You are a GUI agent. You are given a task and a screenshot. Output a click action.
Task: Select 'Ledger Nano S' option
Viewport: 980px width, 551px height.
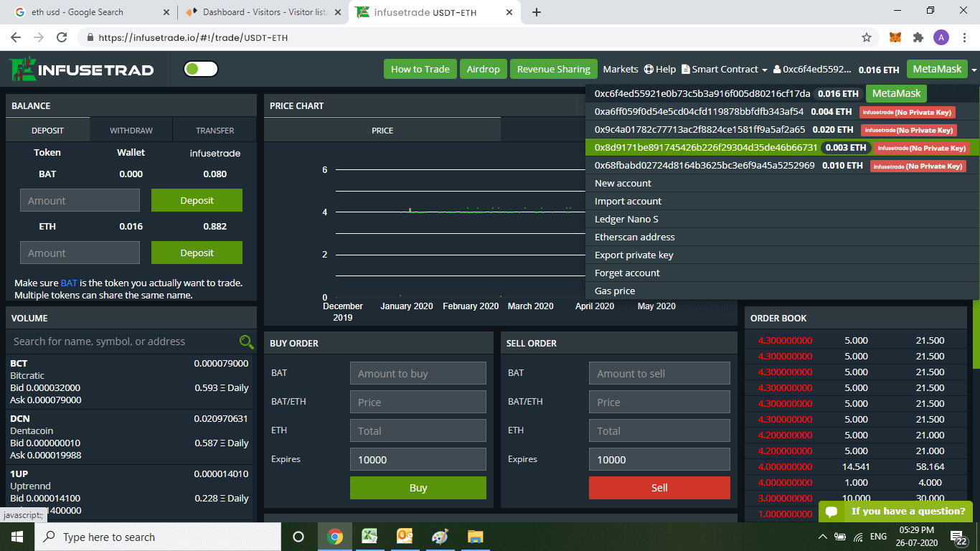[x=782, y=219]
